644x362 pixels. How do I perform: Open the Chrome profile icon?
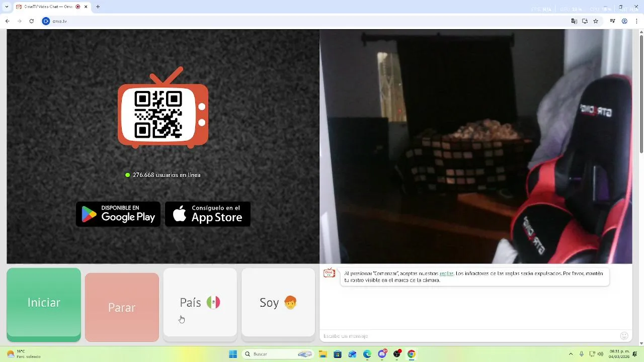[x=624, y=21]
